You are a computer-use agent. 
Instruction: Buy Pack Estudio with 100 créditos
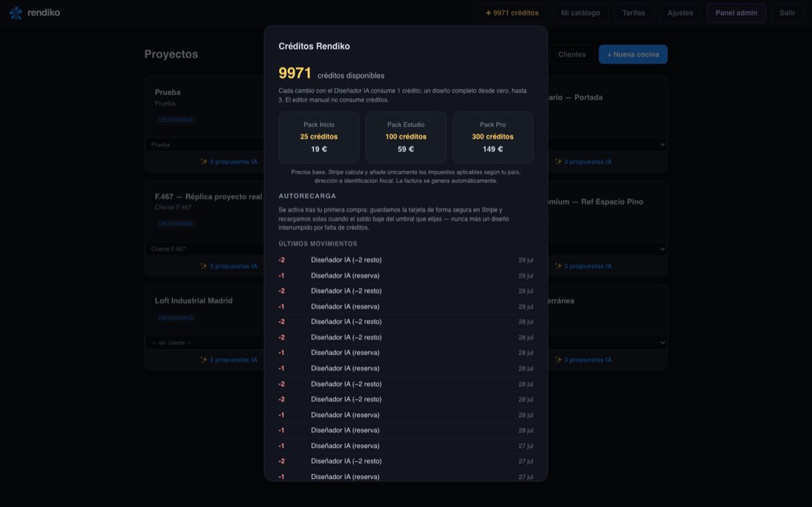(x=405, y=137)
